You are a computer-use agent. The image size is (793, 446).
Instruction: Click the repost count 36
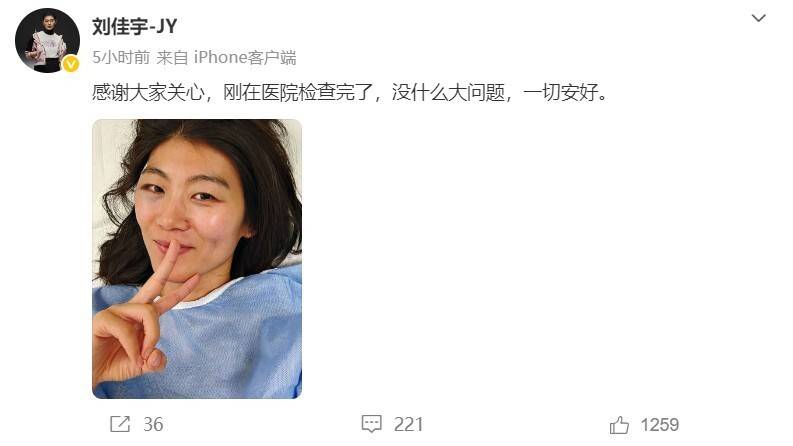click(153, 424)
